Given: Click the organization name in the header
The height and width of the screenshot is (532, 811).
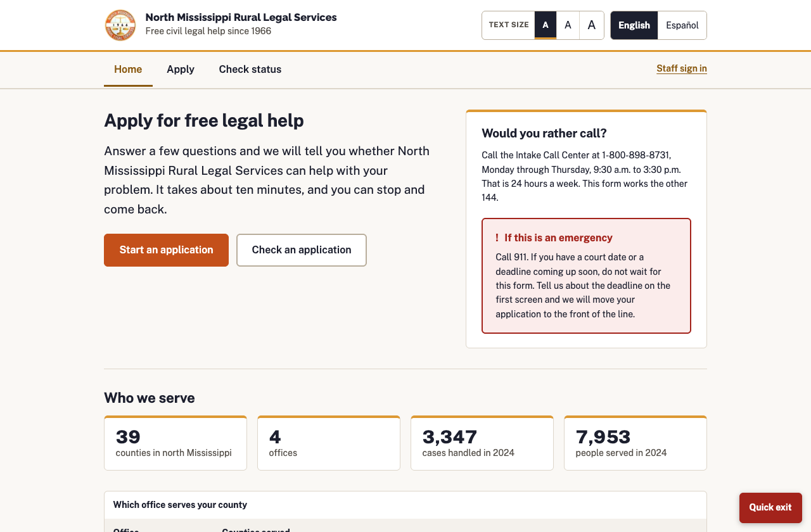Looking at the screenshot, I should pos(241,18).
